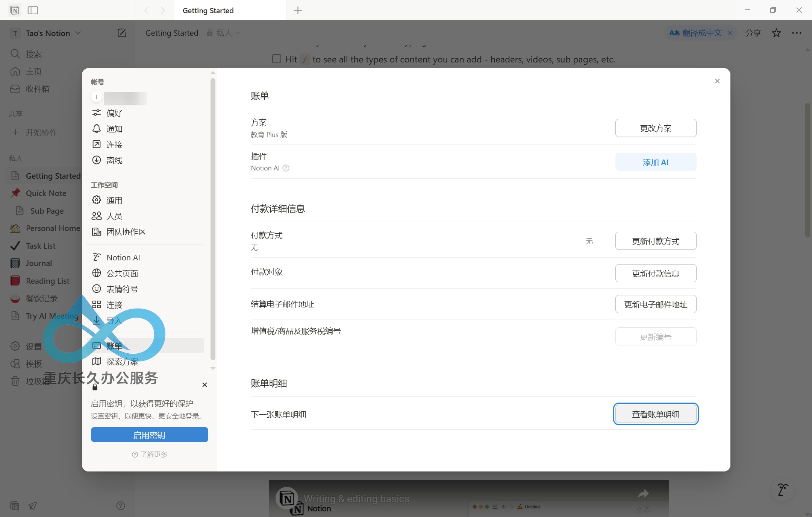Add a new tab with plus button
This screenshot has height=517, width=812.
(298, 11)
